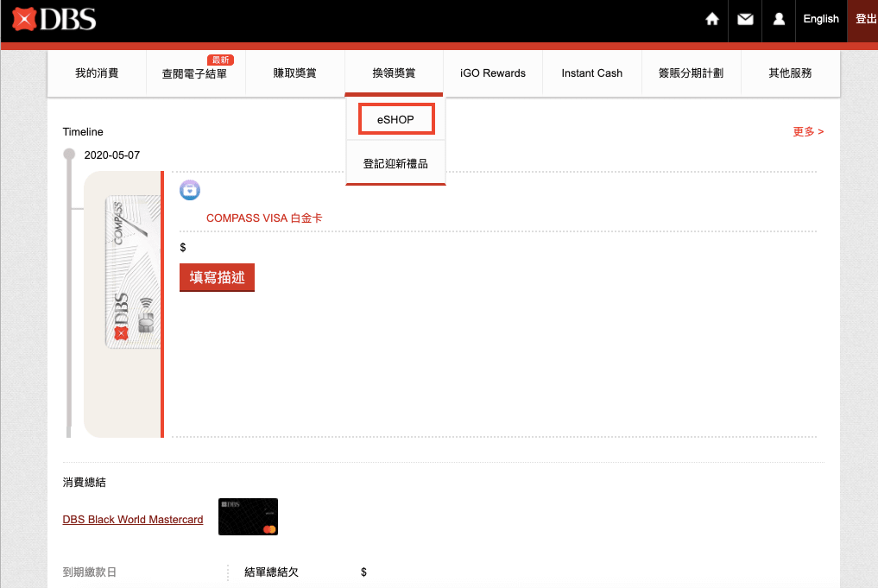Click the DBS Black World Mastercard image
The width and height of the screenshot is (878, 588).
coord(248,517)
